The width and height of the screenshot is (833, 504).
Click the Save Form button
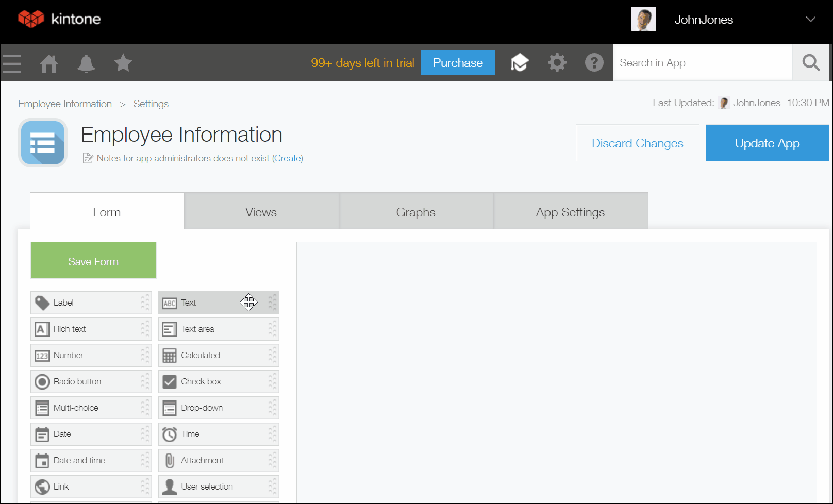[93, 261]
